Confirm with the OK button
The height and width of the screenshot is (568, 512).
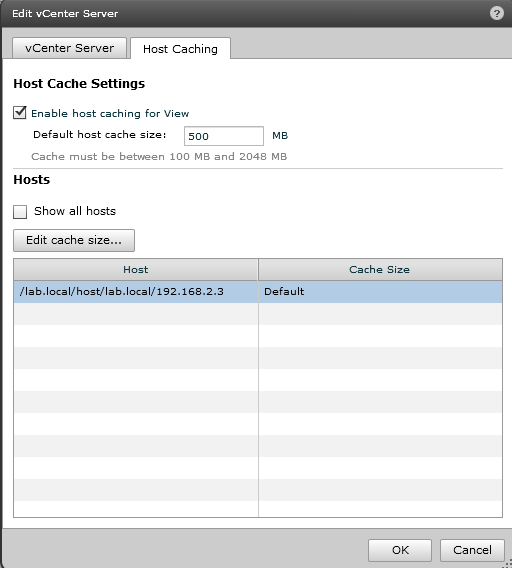(400, 550)
